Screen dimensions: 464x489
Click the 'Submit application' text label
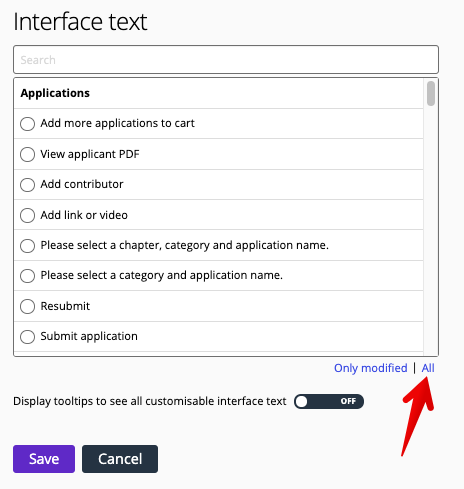tap(89, 336)
